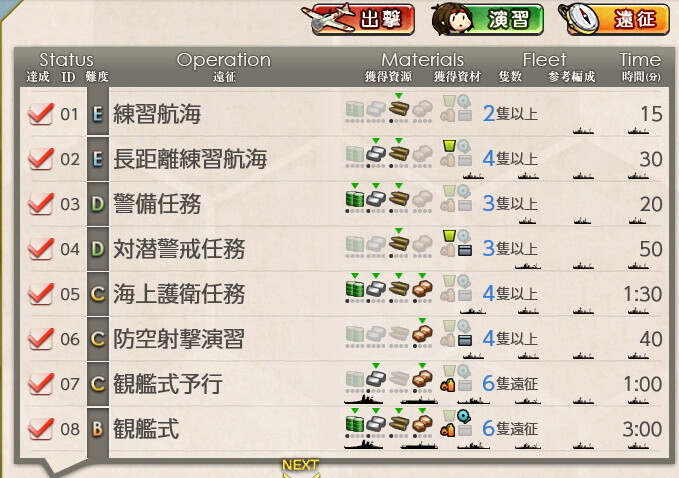Screen dimensions: 679x478
Task: Click the steel ingot icon in row 02
Action: point(376,154)
